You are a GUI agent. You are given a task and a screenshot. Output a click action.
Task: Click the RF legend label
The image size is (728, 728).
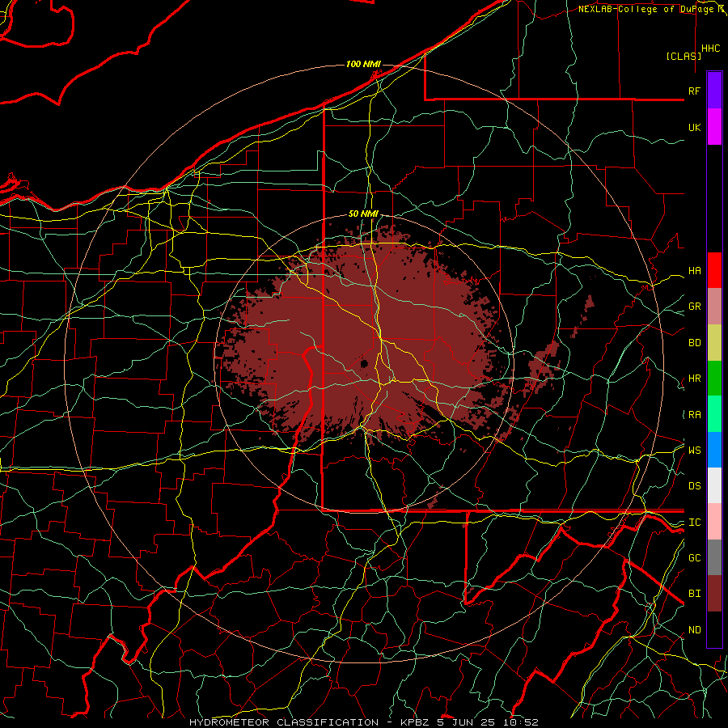(x=694, y=91)
